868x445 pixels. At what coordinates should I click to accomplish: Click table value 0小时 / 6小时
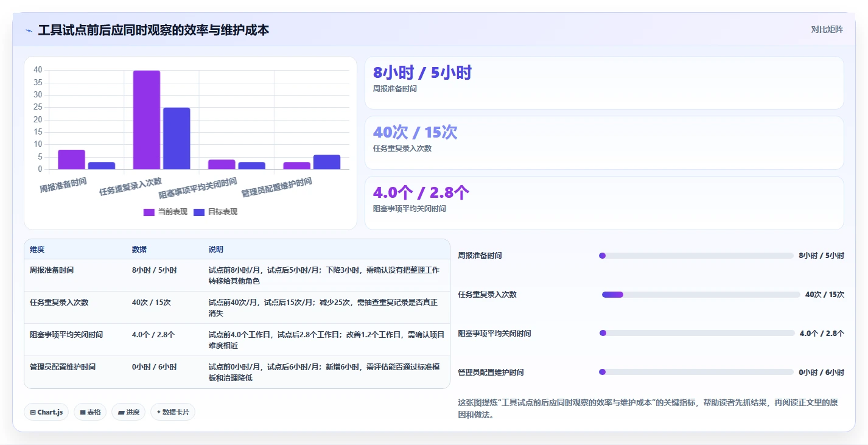pos(154,366)
